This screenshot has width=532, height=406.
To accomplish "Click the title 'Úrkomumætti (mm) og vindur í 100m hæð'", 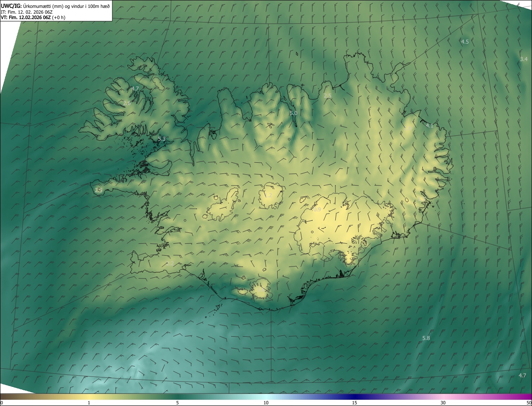I will point(66,5).
